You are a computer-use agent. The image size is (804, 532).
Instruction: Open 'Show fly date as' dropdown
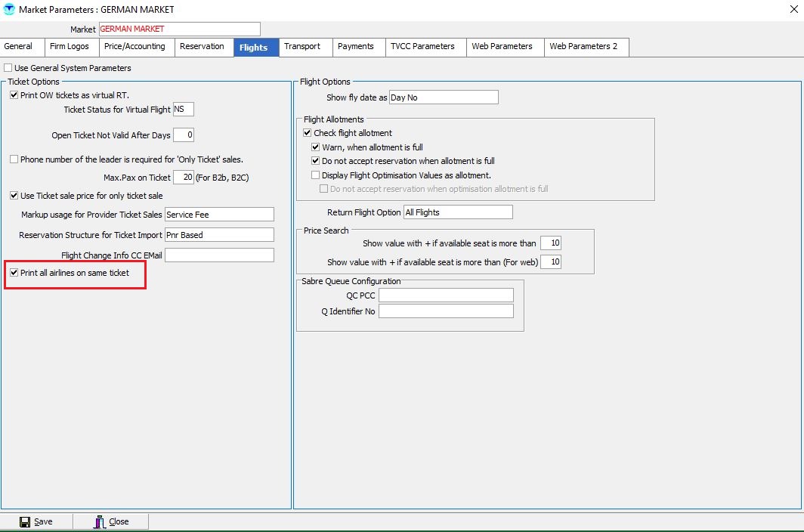[x=443, y=97]
